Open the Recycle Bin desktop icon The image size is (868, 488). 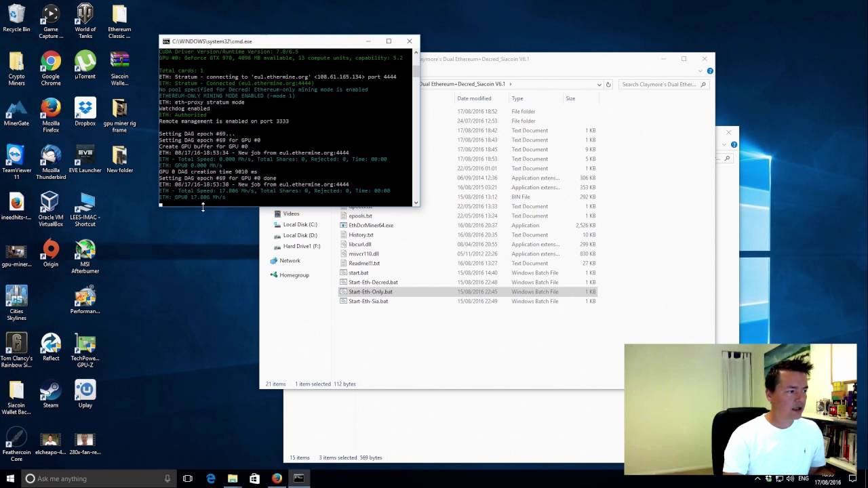click(x=16, y=19)
